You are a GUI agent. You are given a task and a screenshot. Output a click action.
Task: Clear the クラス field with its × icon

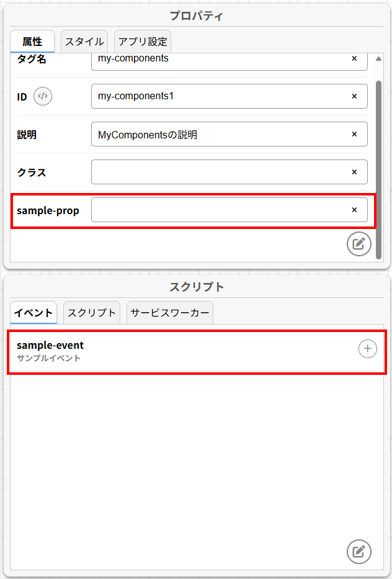tap(354, 172)
